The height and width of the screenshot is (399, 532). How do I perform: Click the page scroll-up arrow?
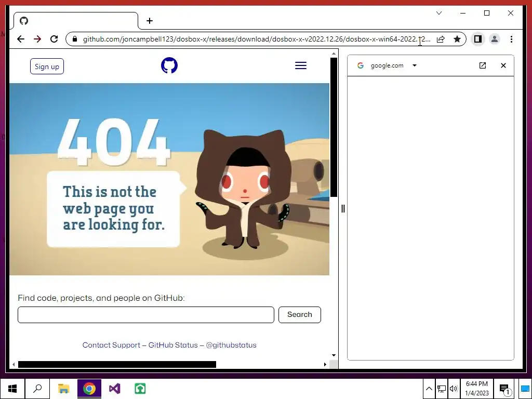(334, 54)
